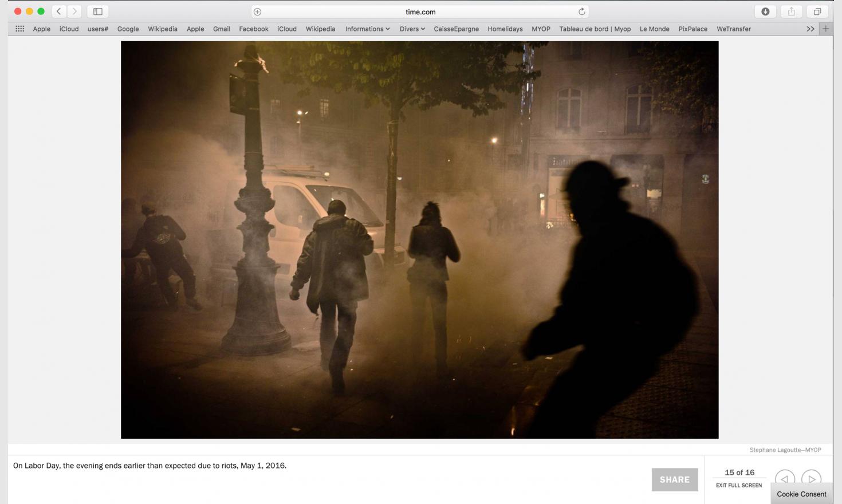Toggle the Safari sidebar button
Screen dimensions: 842x504
coord(98,11)
